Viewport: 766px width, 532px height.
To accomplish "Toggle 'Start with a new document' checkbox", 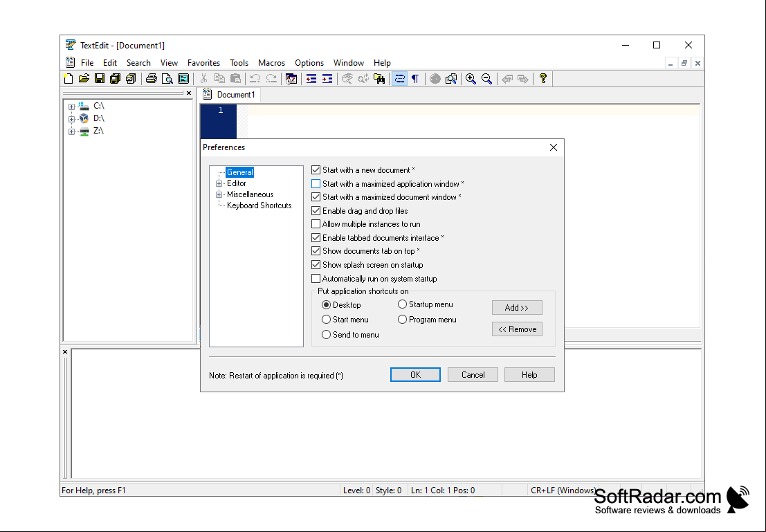I will [316, 170].
